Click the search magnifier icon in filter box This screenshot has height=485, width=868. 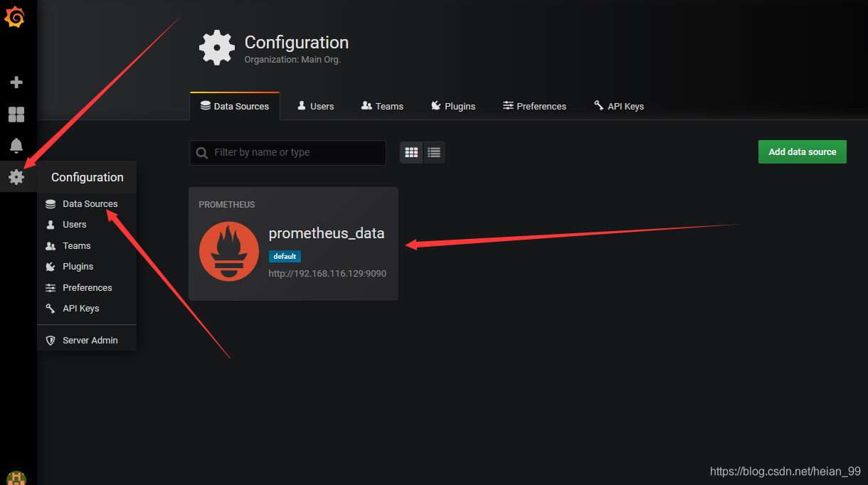(202, 153)
